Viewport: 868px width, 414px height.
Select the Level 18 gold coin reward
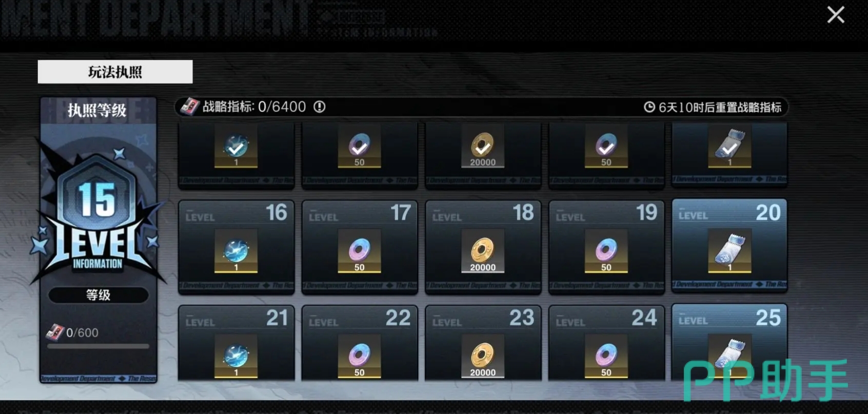[483, 250]
